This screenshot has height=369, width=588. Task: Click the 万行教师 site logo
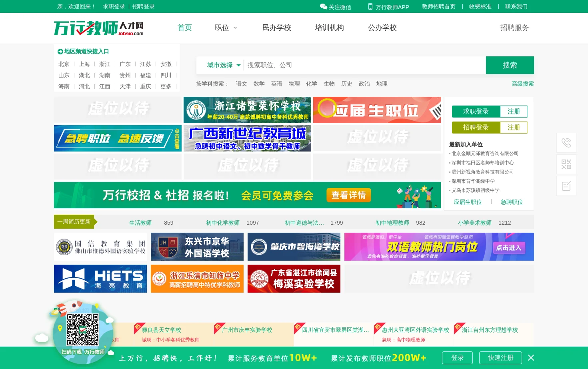click(x=98, y=28)
